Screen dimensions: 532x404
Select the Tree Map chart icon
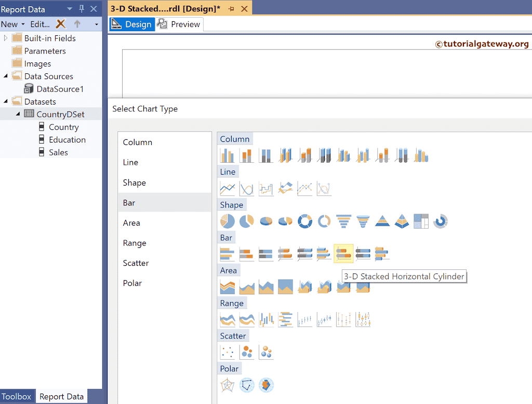pos(421,221)
